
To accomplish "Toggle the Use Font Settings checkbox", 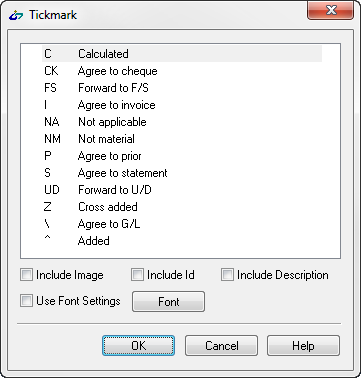I will (x=26, y=301).
